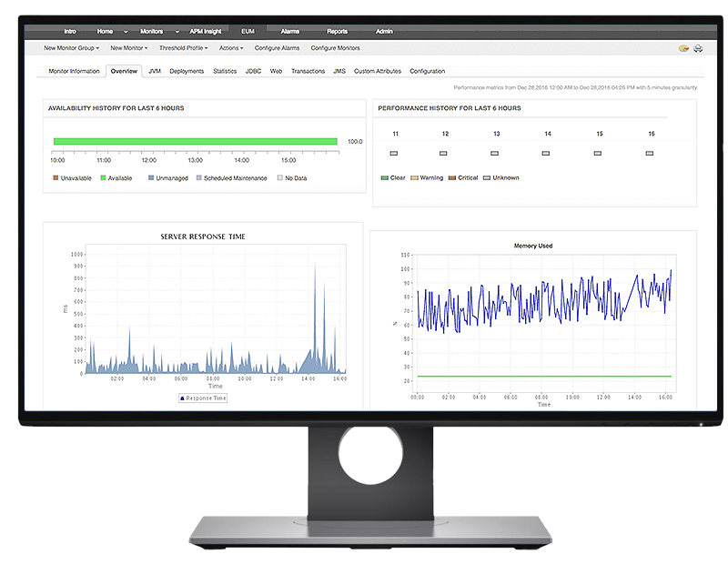Open the Threshold Profile dropdown
The width and height of the screenshot is (728, 564).
point(181,47)
